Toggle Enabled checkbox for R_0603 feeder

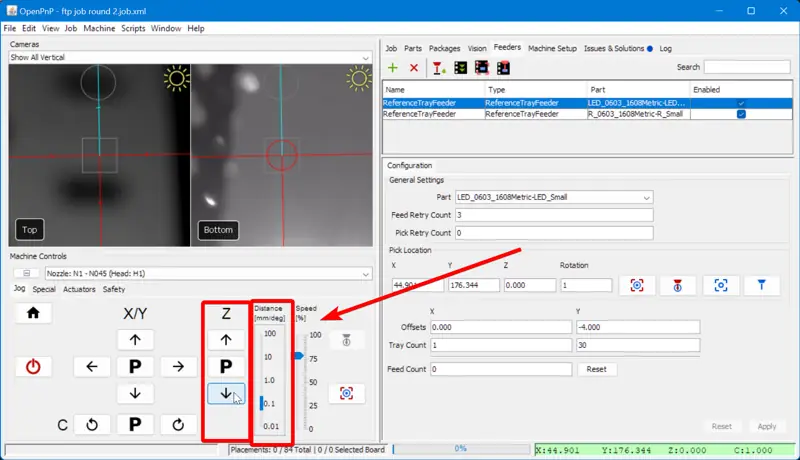(x=741, y=115)
